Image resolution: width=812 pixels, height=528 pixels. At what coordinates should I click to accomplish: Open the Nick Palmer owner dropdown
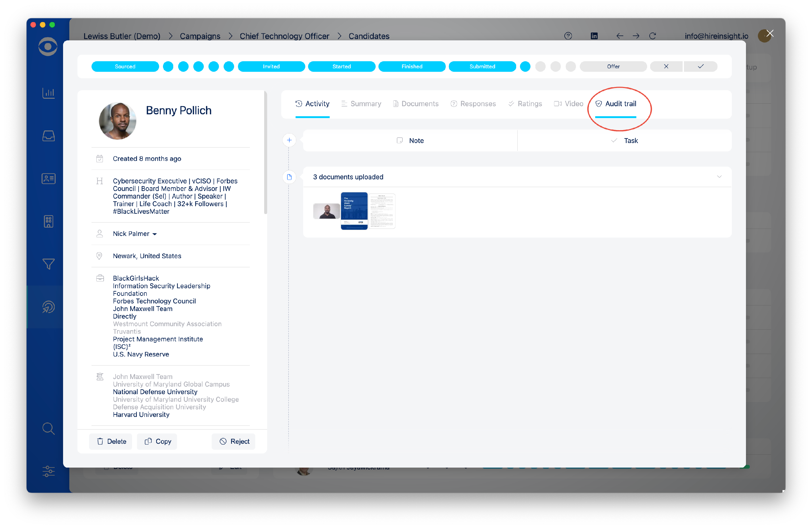135,234
